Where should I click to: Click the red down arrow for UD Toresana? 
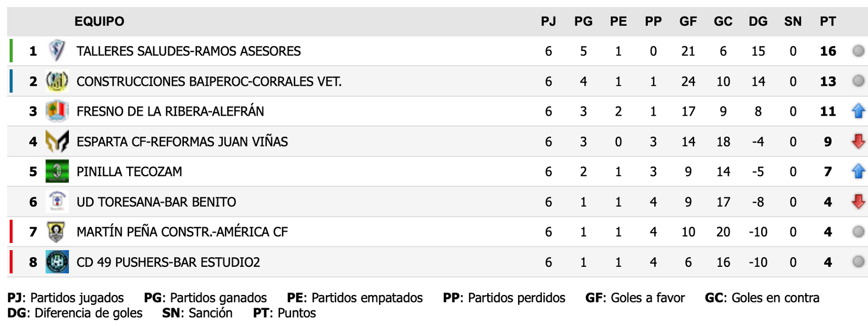(x=858, y=202)
